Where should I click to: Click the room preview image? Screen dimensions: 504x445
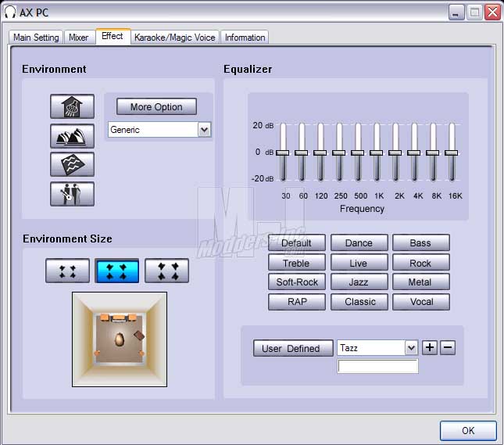point(120,339)
